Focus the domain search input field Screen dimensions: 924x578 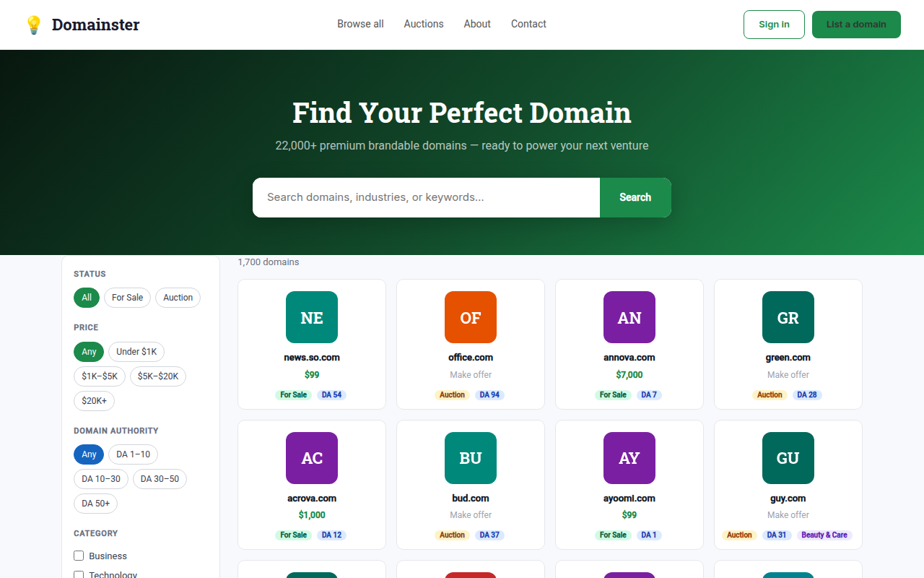coord(426,197)
